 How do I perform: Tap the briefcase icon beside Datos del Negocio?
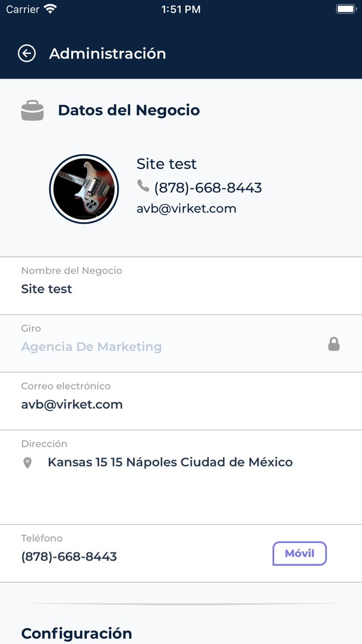(x=33, y=111)
